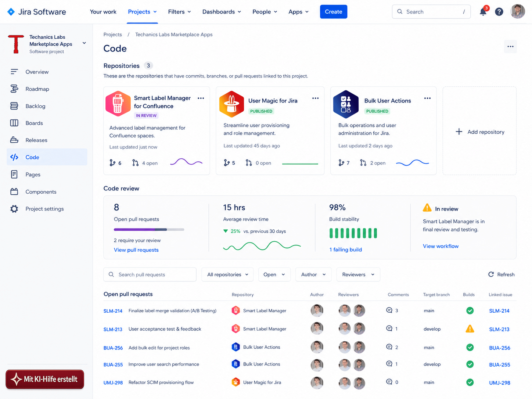Go to Your work
The width and height of the screenshot is (532, 399).
(103, 12)
